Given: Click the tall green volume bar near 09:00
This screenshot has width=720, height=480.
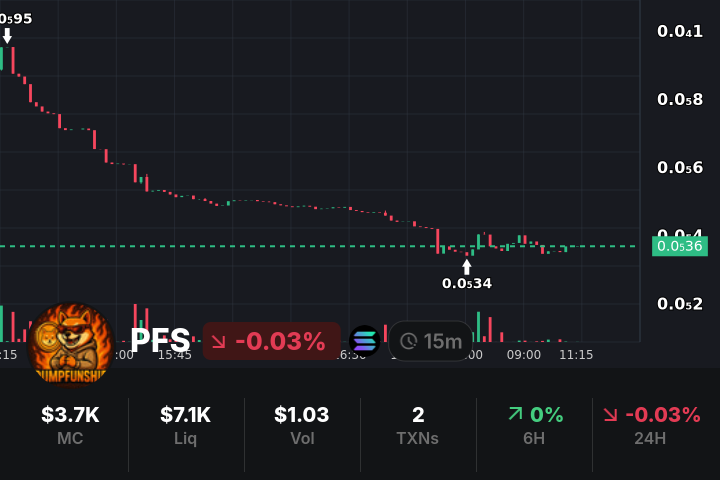Looking at the screenshot, I should tap(478, 327).
